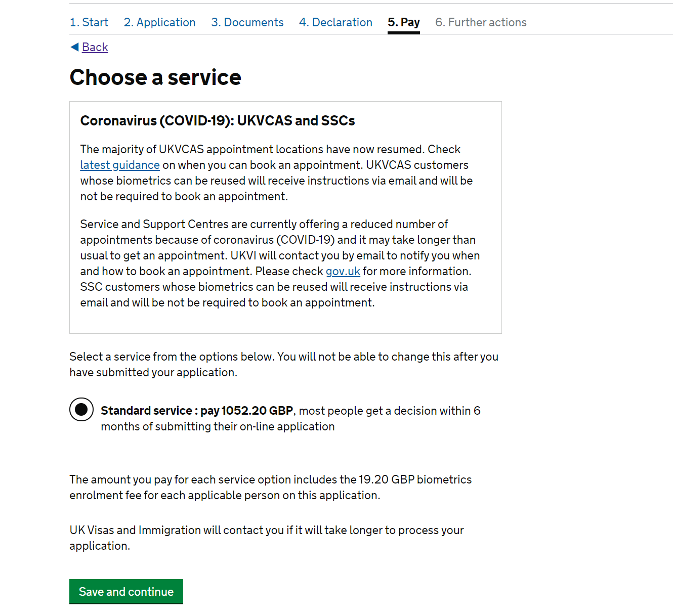Visit the gov.uk link
The image size is (673, 616).
(343, 271)
